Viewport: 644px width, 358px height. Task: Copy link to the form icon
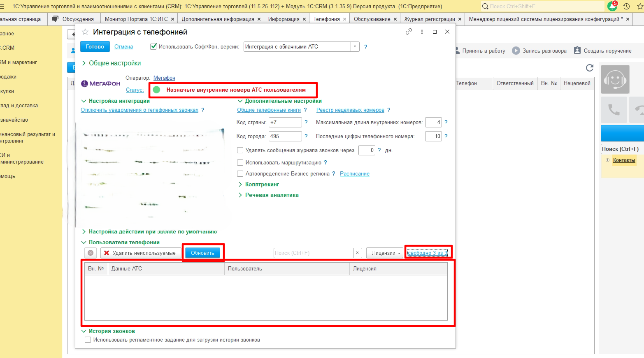(x=409, y=32)
